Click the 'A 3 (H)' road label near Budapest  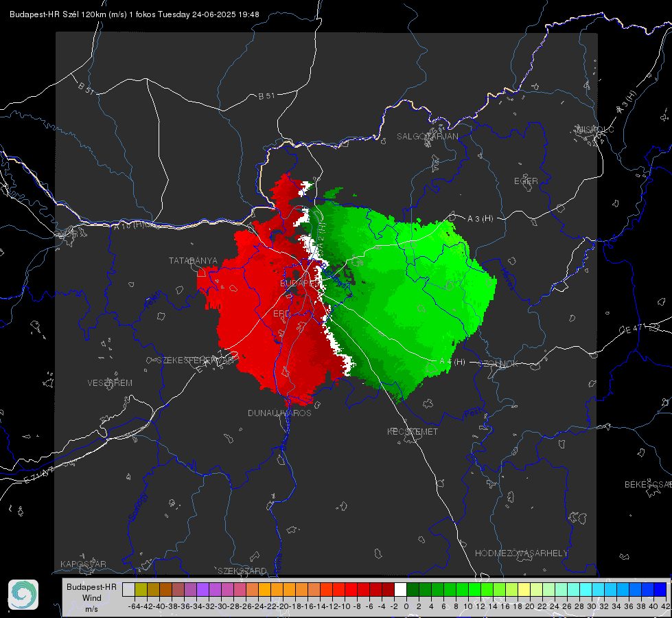click(480, 219)
